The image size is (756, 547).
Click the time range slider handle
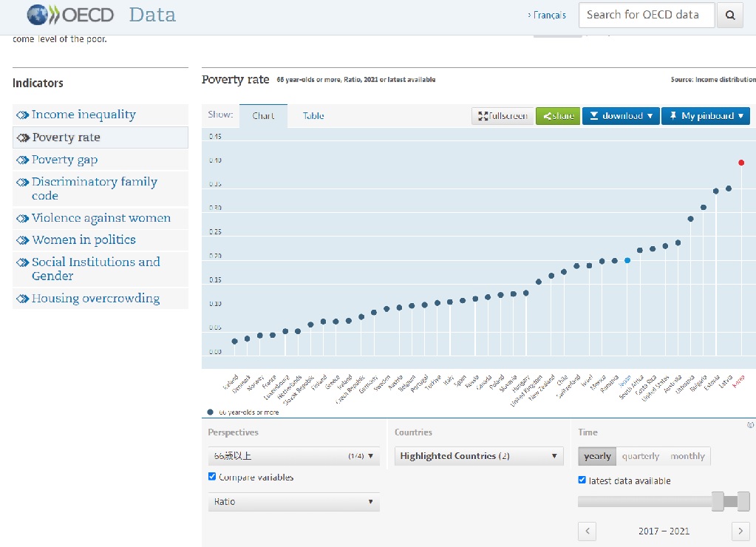tap(718, 502)
